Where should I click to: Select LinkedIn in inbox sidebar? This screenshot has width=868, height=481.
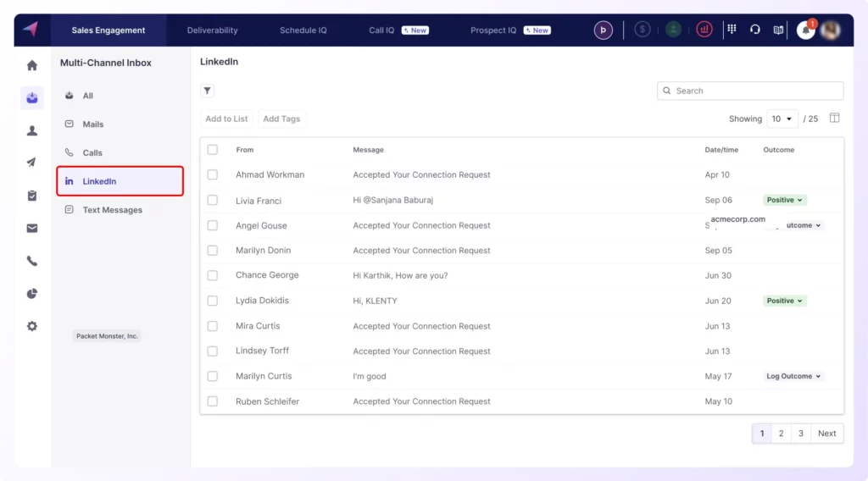click(x=120, y=180)
